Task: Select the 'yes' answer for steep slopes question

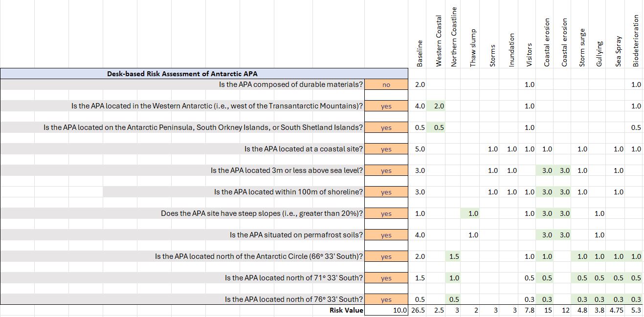Action: (386, 213)
